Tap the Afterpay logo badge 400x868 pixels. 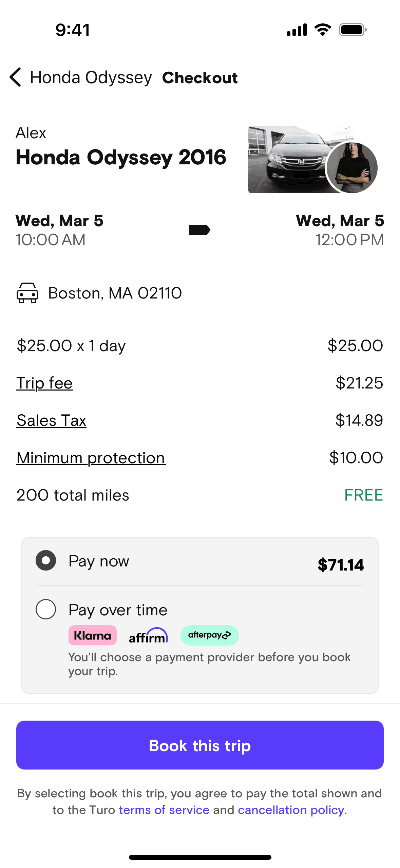[209, 635]
